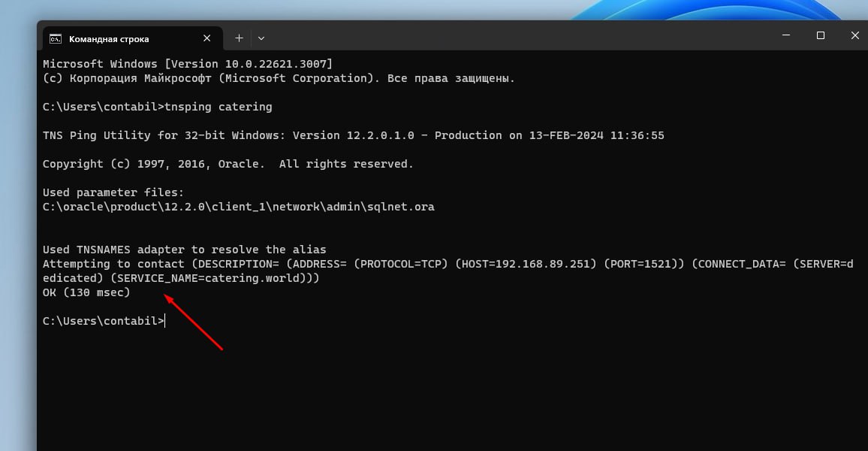Minimize the terminal window
The image size is (868, 451).
pos(786,35)
